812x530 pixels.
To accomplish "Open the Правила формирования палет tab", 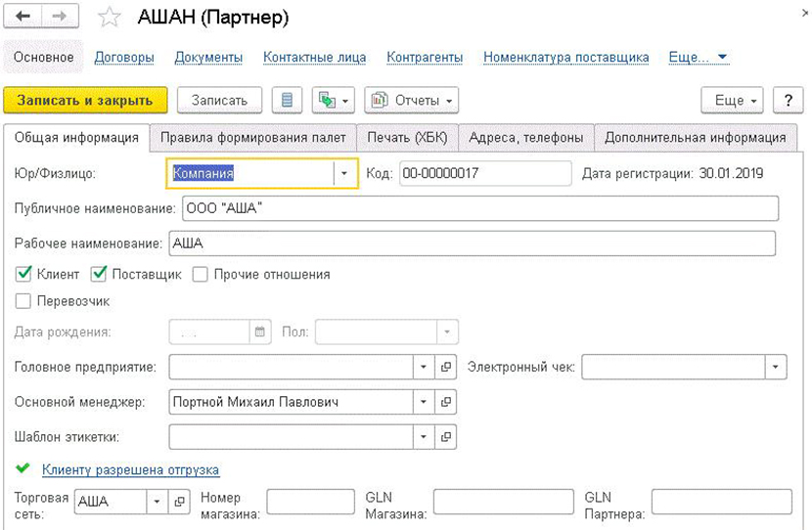I will tap(252, 138).
